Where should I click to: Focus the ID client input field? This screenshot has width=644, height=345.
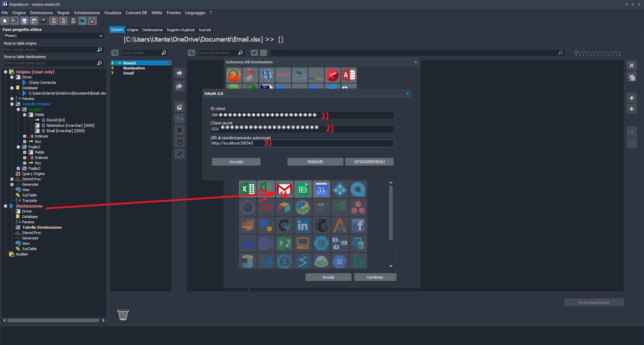click(302, 115)
